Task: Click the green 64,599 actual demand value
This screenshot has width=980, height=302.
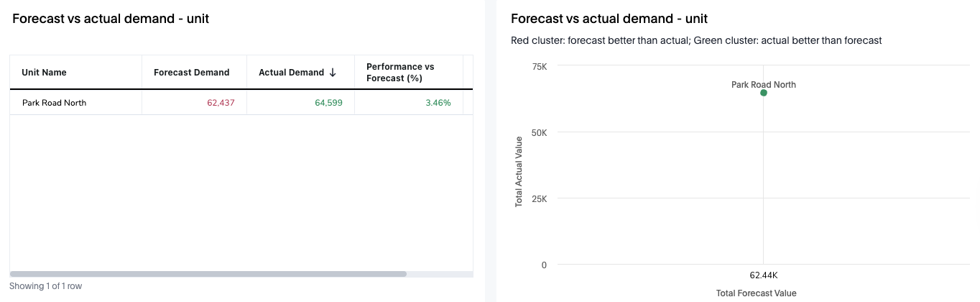Action: point(328,103)
